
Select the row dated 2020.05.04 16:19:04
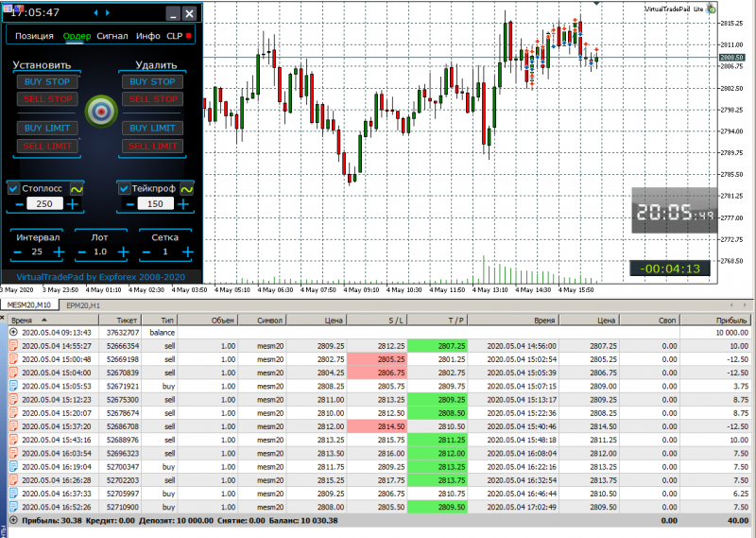tap(379, 467)
